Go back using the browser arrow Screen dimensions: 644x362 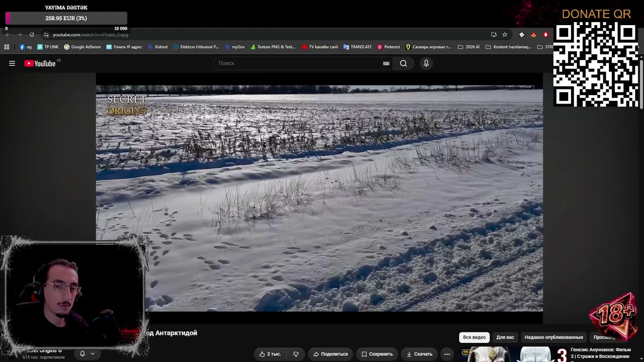point(8,35)
